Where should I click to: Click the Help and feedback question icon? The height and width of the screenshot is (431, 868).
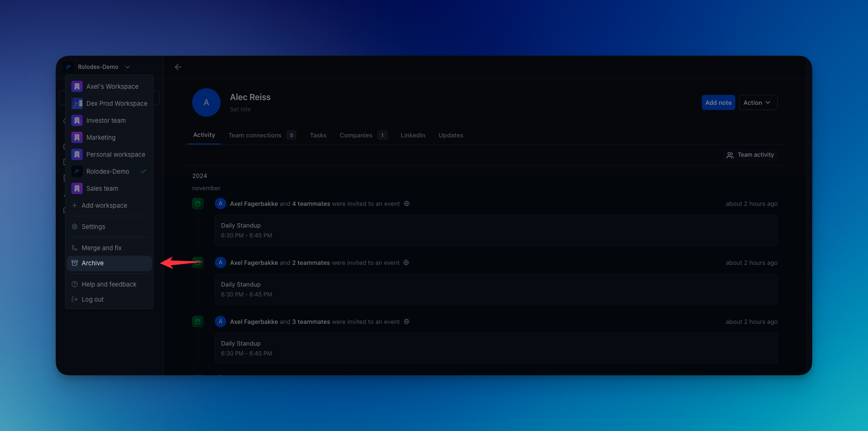(75, 284)
